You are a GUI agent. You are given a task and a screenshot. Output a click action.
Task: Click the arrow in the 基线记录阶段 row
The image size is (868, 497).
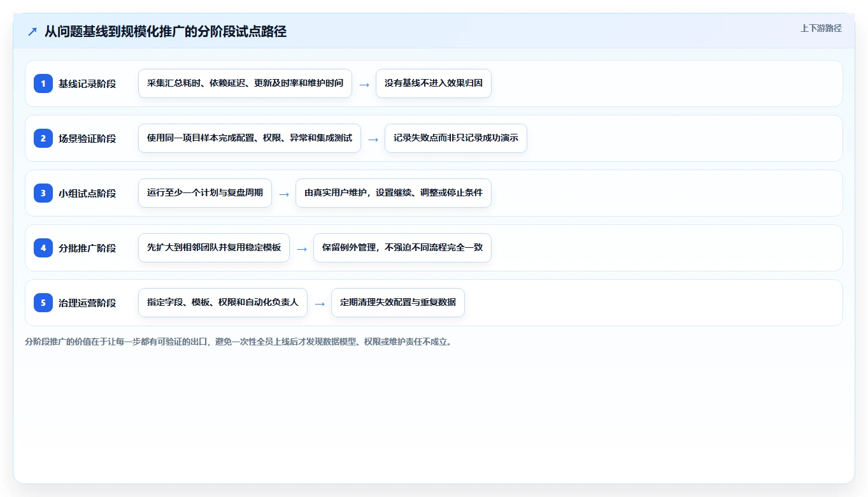click(364, 84)
